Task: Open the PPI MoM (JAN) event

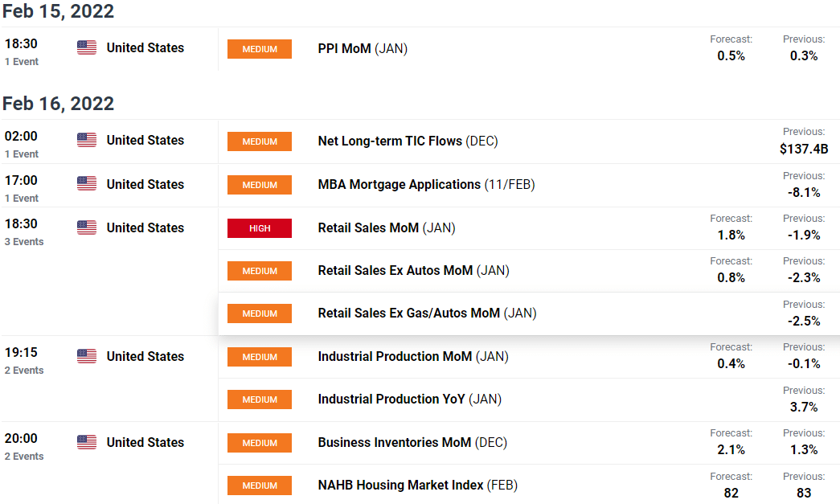Action: pos(363,49)
